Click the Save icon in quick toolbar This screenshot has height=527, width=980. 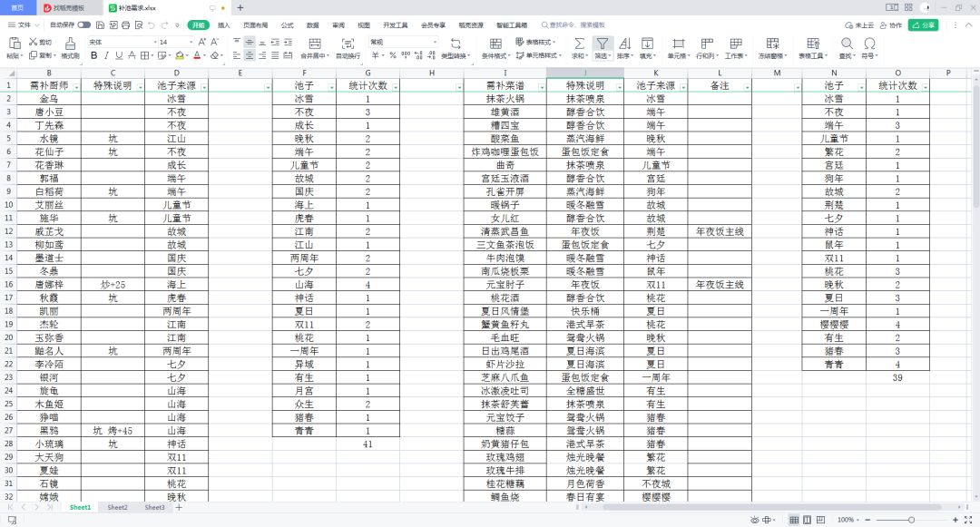click(100, 25)
